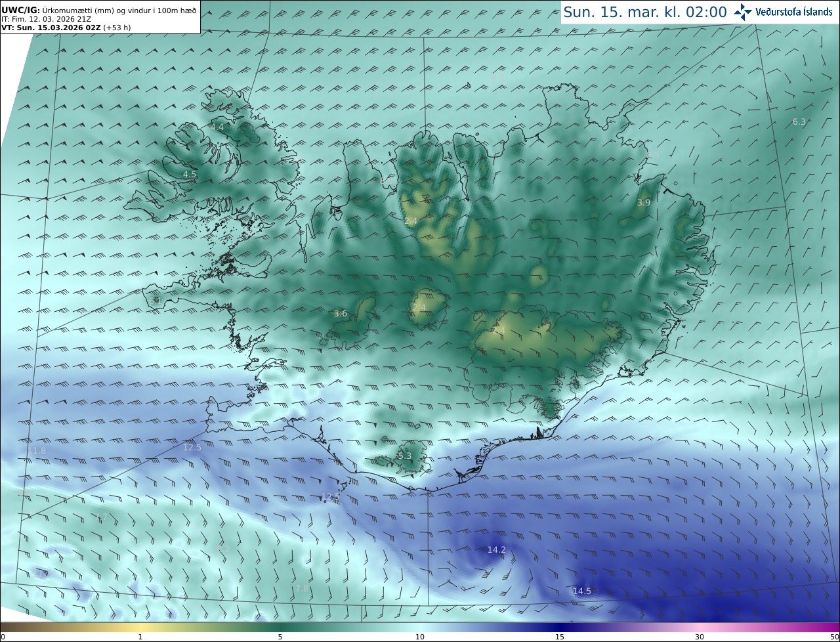Click the '0' tick on the color scale
Screen dimensions: 840x642
click(3, 637)
